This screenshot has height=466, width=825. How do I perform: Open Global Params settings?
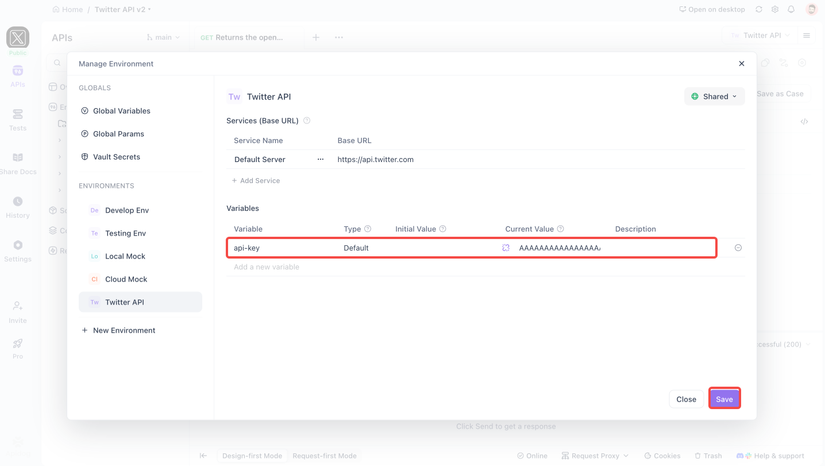click(113, 134)
